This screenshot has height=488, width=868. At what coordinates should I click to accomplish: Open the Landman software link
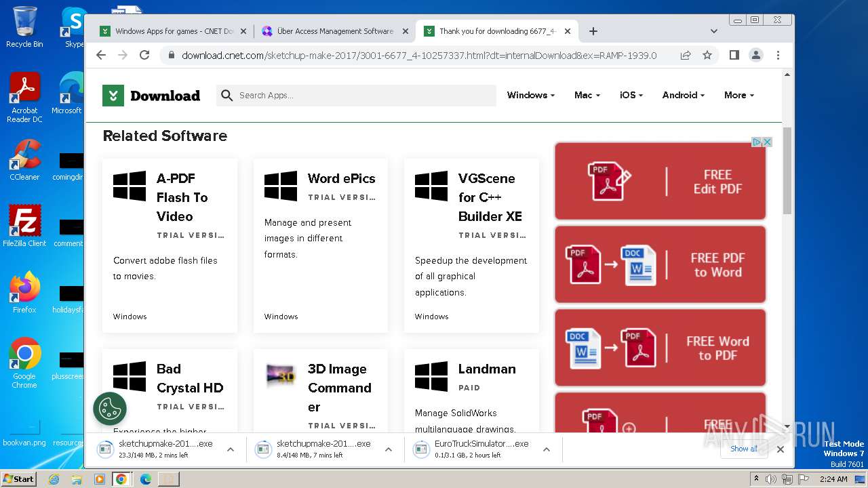tap(487, 369)
